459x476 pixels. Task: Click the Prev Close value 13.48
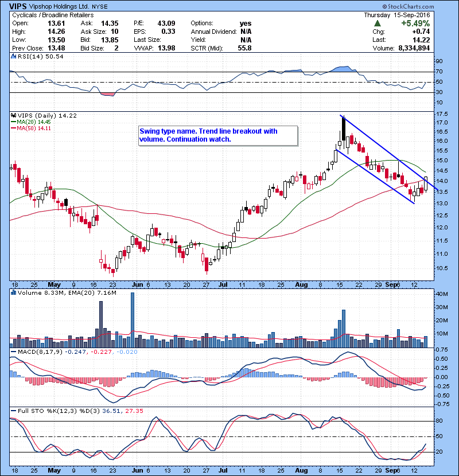pos(56,48)
